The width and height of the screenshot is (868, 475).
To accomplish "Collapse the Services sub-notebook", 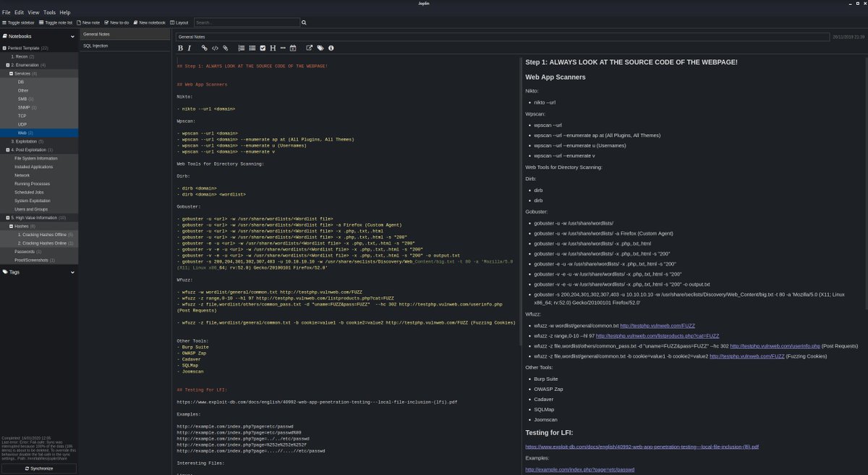I will (x=11, y=74).
